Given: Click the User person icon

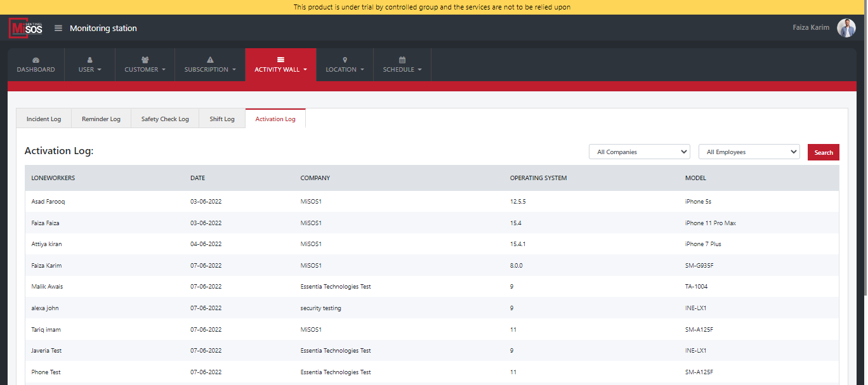Looking at the screenshot, I should [89, 60].
